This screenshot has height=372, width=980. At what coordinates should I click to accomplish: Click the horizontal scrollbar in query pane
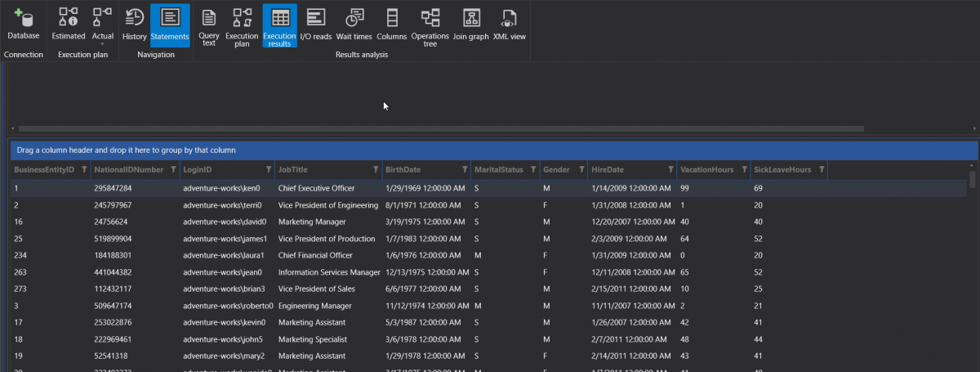click(441, 128)
